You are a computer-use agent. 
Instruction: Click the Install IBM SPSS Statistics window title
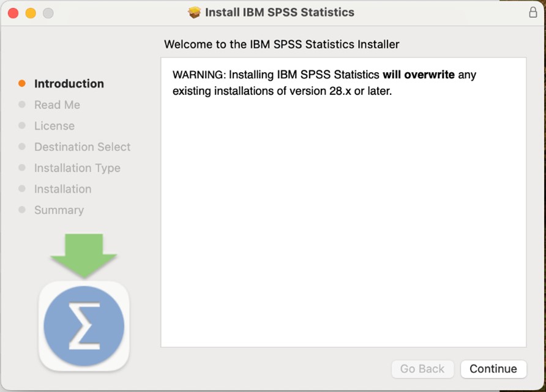(280, 12)
